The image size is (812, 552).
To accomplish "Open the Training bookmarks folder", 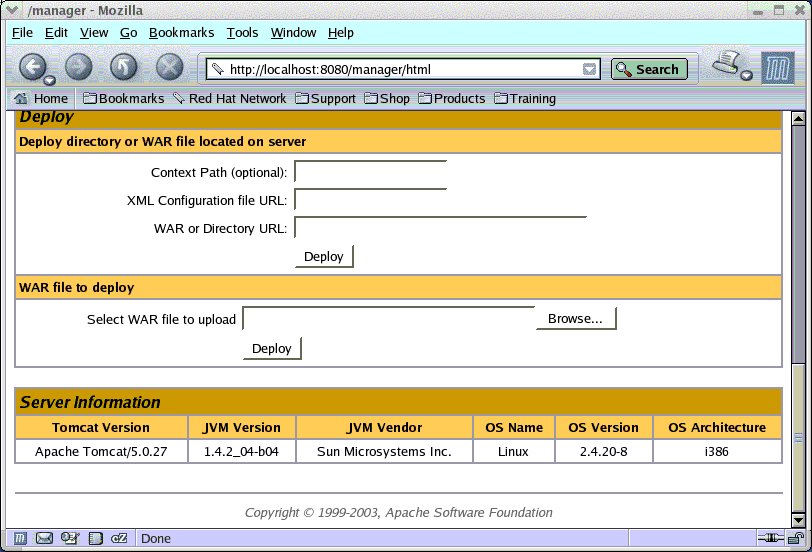I will pyautogui.click(x=525, y=98).
